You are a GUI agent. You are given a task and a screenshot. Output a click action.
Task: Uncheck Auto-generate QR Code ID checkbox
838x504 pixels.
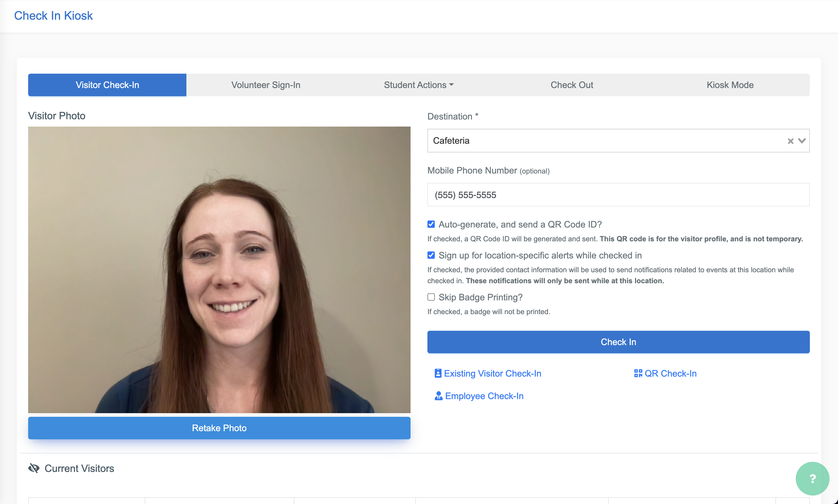(431, 224)
